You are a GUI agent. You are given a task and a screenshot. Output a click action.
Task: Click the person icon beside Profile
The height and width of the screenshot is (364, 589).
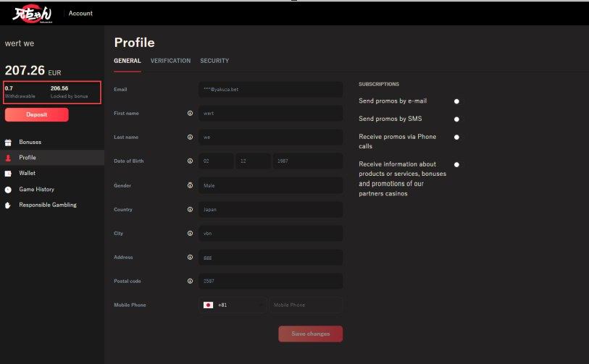[9, 158]
